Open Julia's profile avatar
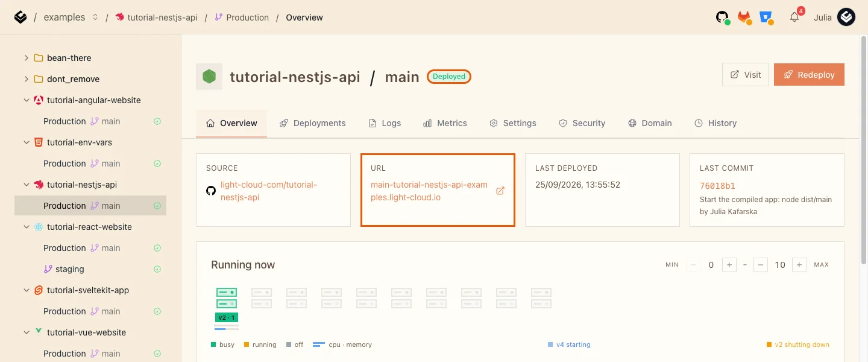This screenshot has height=362, width=868. [846, 17]
